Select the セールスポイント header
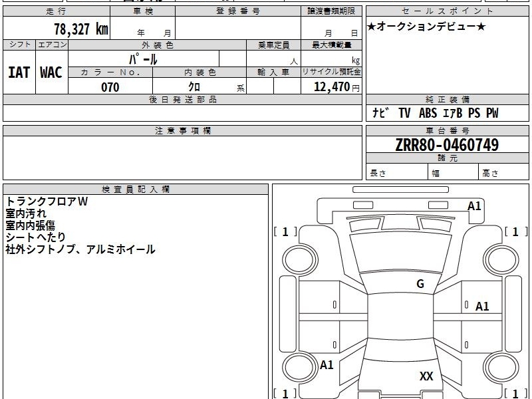This screenshot has width=532, height=399. point(447,11)
